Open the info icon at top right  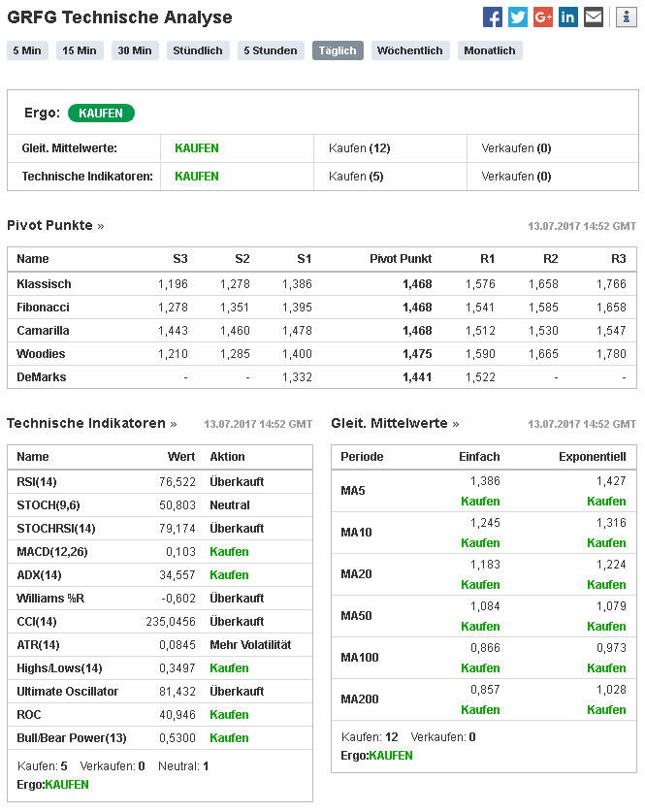pyautogui.click(x=626, y=16)
